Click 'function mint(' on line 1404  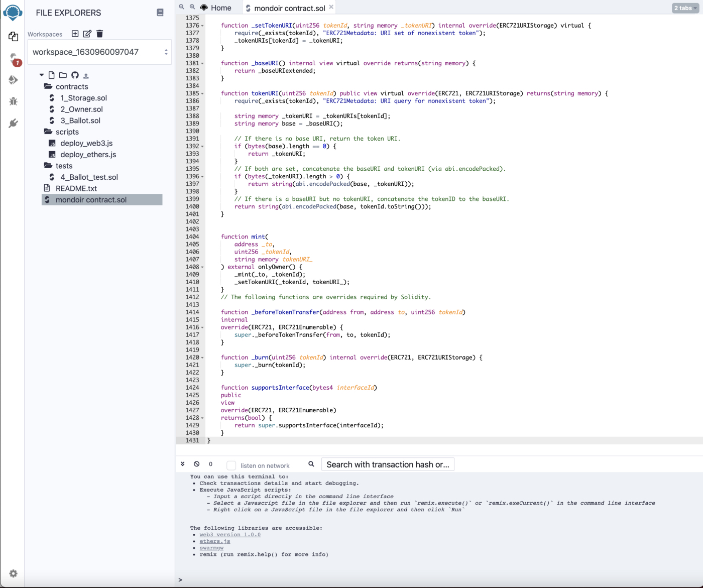point(245,237)
